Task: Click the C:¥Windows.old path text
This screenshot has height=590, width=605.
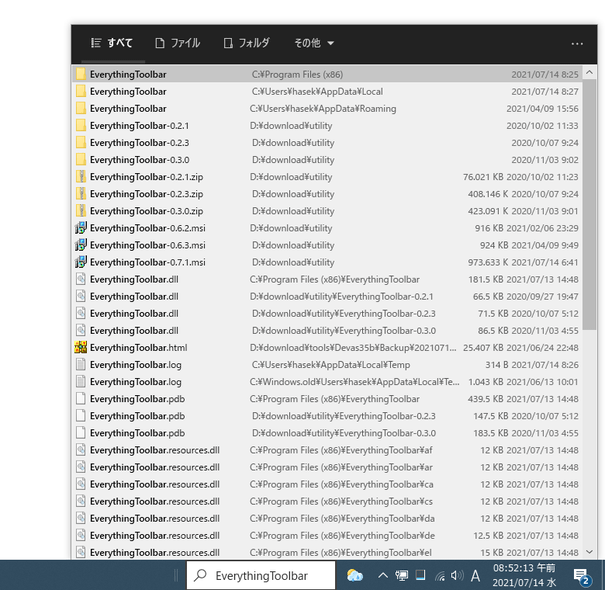Action: [354, 382]
